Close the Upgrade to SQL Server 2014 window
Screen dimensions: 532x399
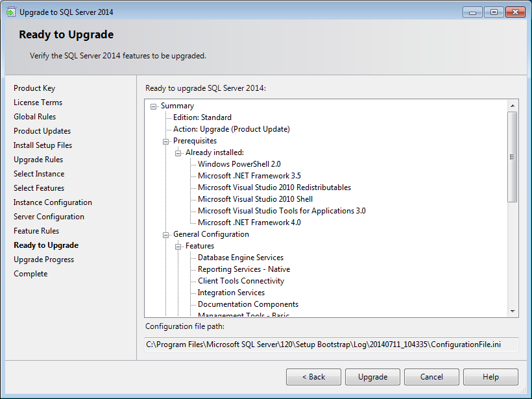point(515,12)
